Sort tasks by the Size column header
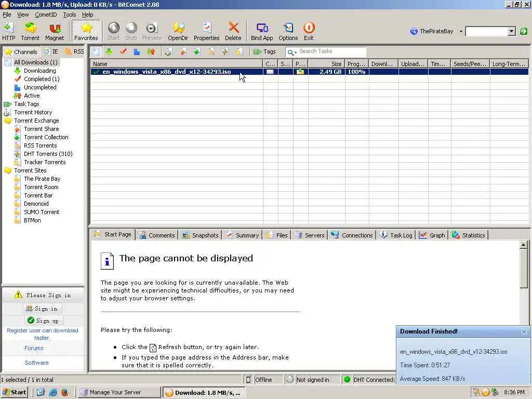 (326, 64)
